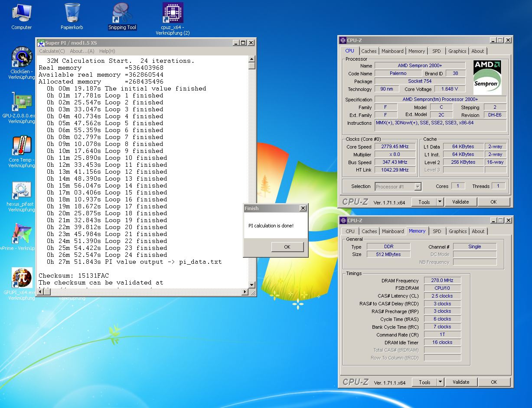
Task: Click Tools button in top CPU-Z
Action: tap(424, 202)
